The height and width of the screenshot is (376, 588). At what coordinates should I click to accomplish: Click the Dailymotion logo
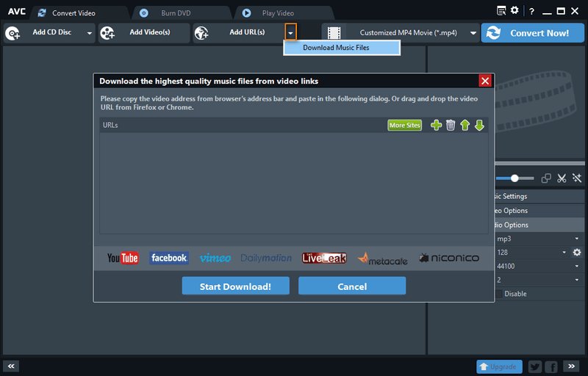tap(266, 258)
